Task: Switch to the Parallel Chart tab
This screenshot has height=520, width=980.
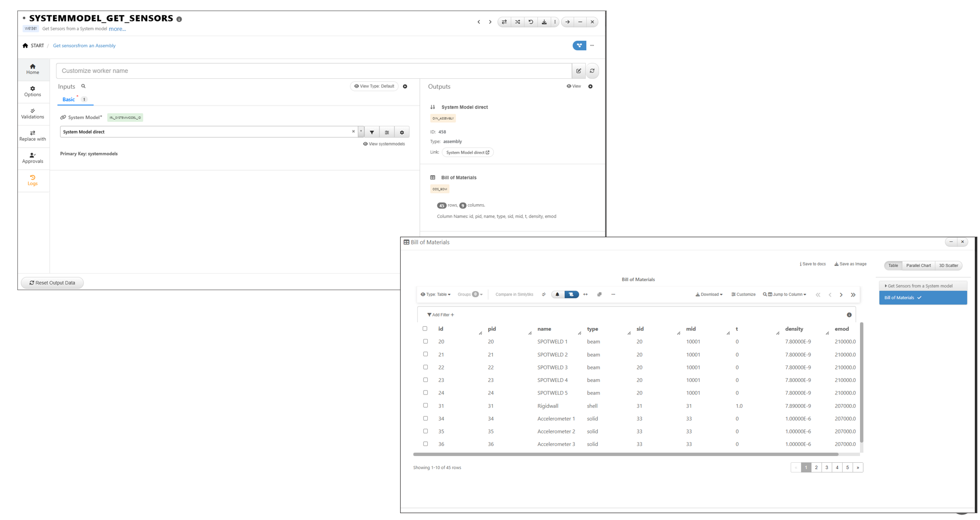Action: click(x=918, y=266)
